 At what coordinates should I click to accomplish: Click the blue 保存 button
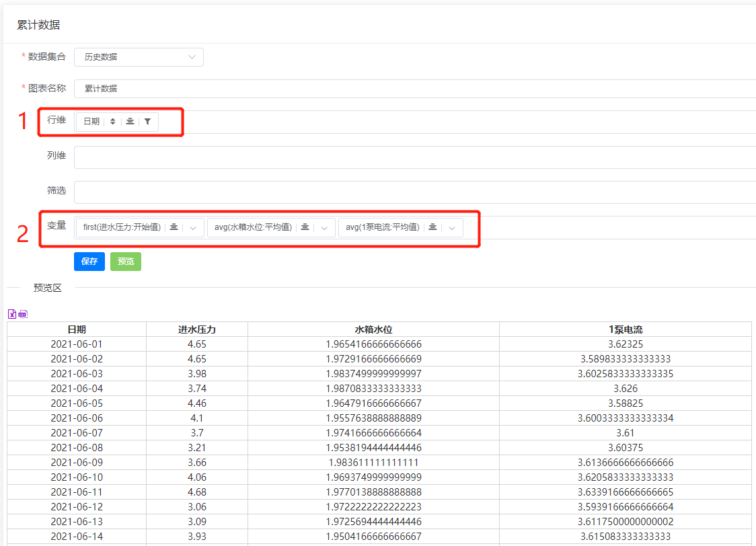[89, 262]
